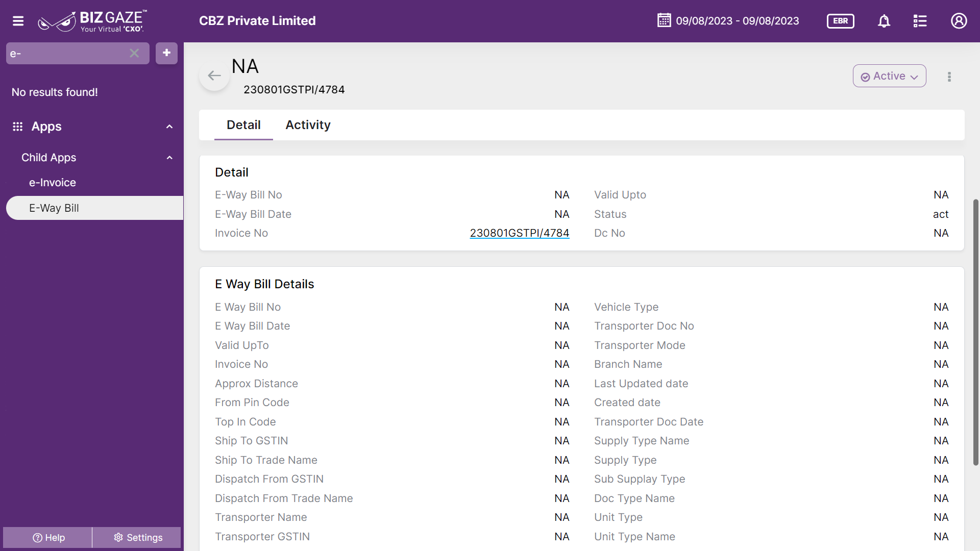Open Settings at sidebar bottom
Screen dimensions: 980x551
[138, 538]
